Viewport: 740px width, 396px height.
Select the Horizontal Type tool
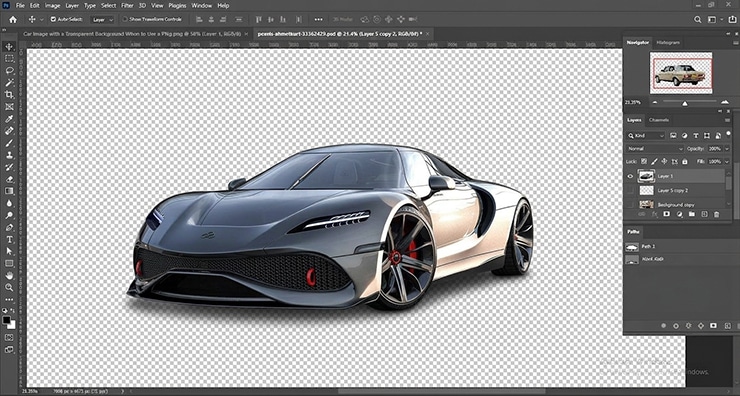pyautogui.click(x=9, y=240)
